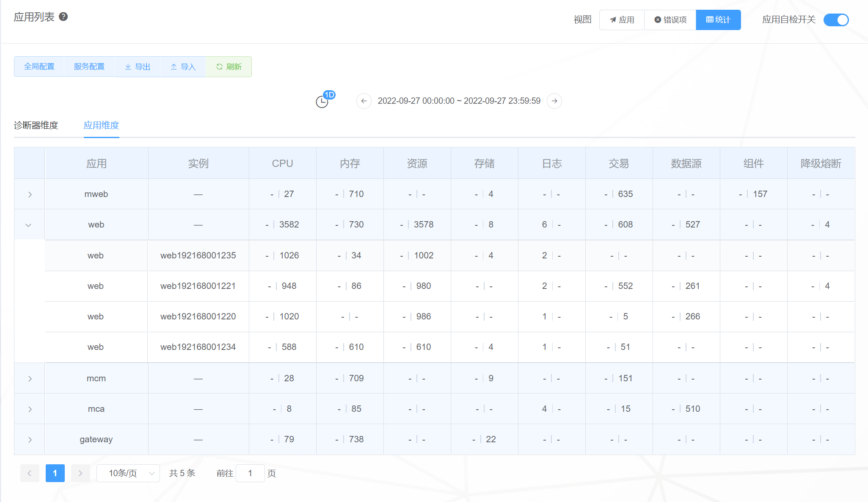Click instance web192168001220
Image resolution: width=868 pixels, height=502 pixels.
[x=198, y=316]
